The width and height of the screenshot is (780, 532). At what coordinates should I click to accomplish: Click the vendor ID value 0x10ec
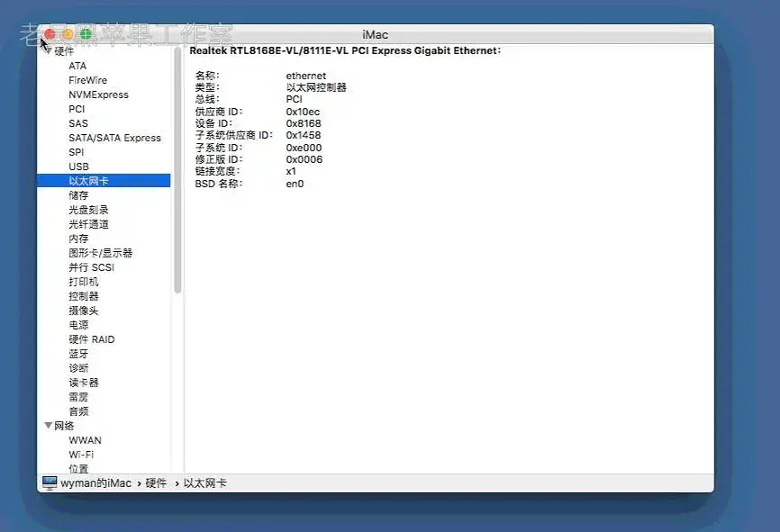pyautogui.click(x=303, y=112)
